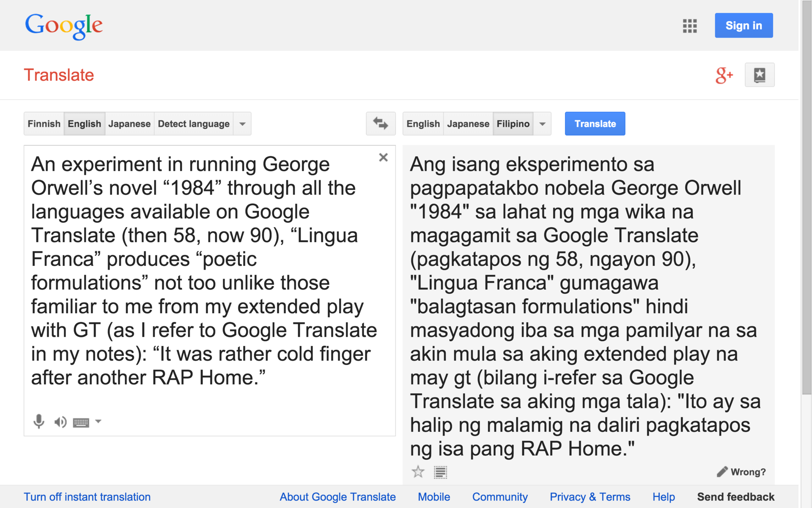Swap source and target languages
The height and width of the screenshot is (508, 812).
380,124
